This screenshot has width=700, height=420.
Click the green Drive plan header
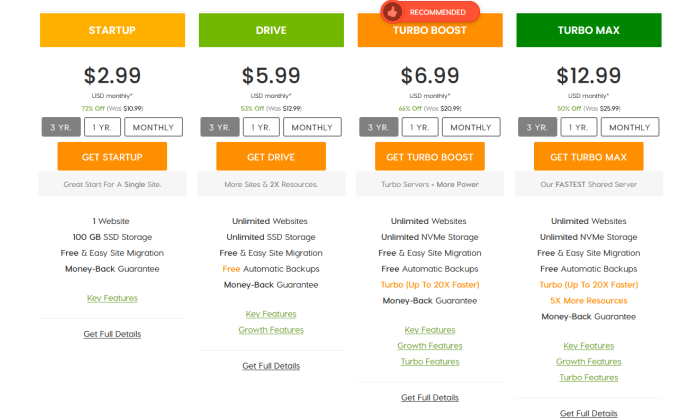(x=271, y=30)
